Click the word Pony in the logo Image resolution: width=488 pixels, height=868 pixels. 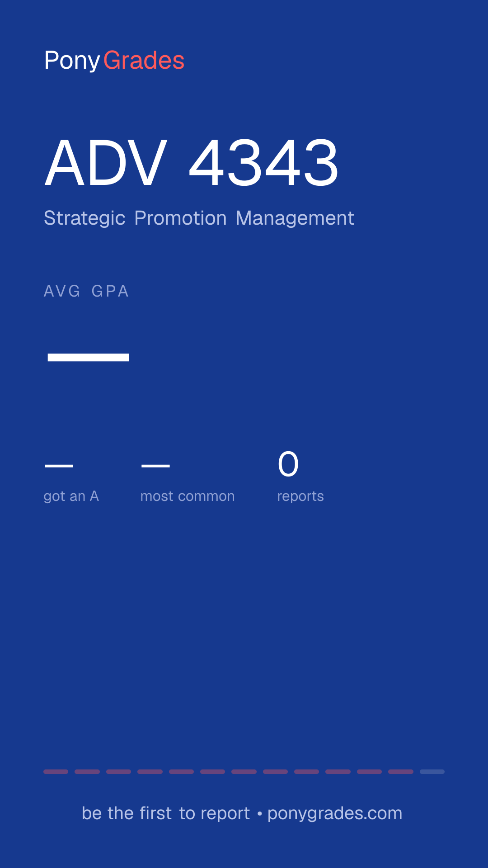[72, 61]
